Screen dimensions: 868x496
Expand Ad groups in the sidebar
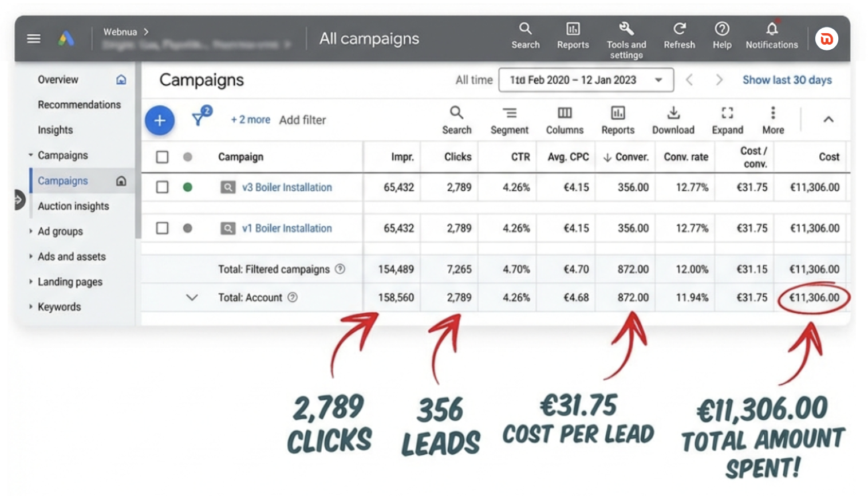point(31,231)
